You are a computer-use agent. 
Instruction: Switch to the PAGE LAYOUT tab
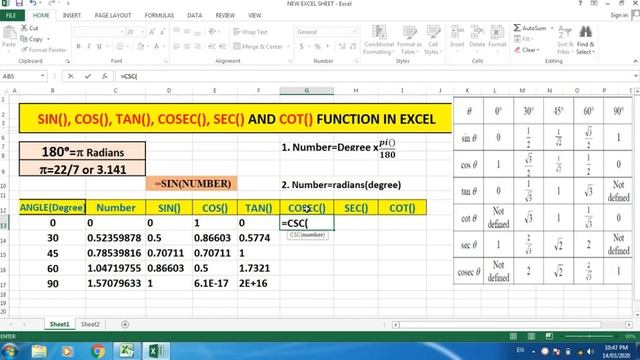pos(113,16)
